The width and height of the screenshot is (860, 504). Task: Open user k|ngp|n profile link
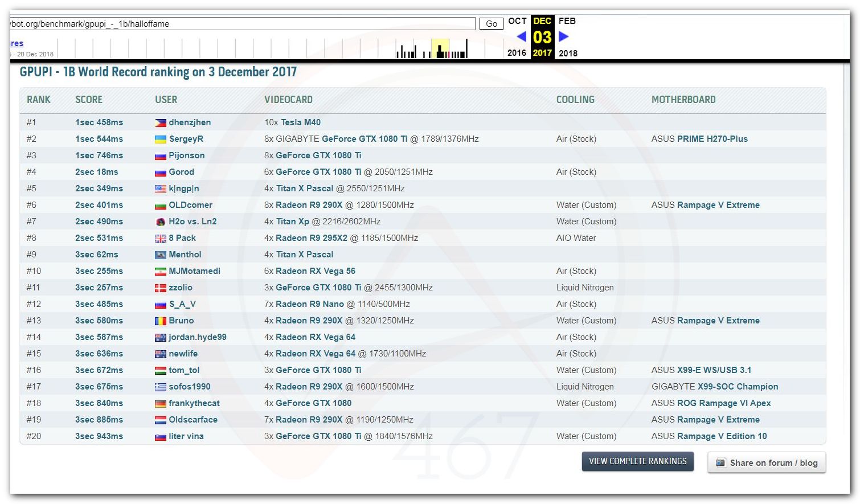pyautogui.click(x=184, y=189)
